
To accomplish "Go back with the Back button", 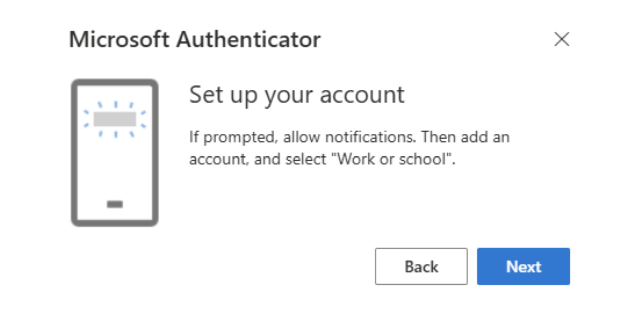I will tap(421, 266).
